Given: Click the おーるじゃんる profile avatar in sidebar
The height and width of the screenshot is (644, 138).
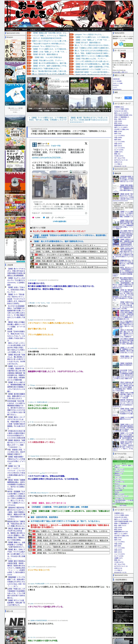Looking at the screenshot, I should pos(123,56).
